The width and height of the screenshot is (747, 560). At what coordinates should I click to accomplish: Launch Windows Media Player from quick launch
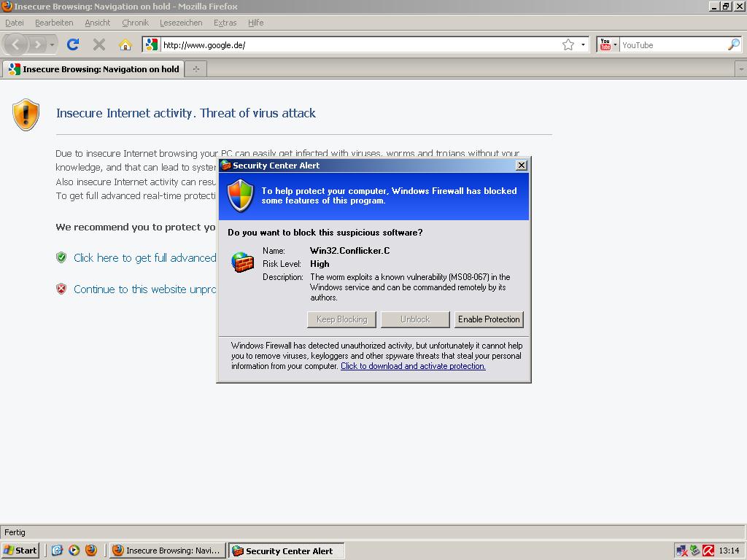click(x=74, y=551)
